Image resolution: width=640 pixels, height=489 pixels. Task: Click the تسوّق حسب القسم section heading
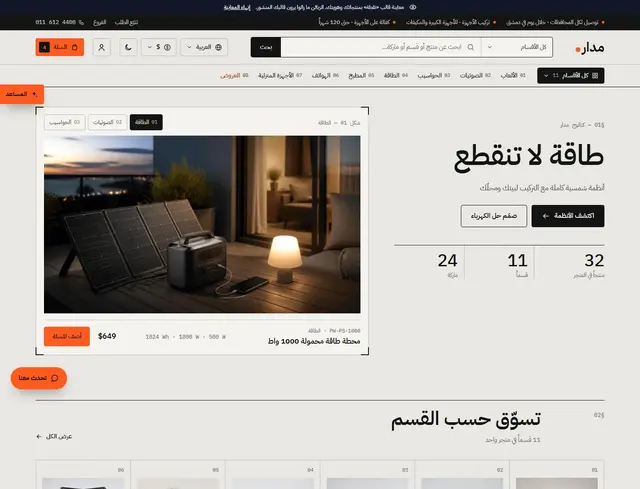click(x=466, y=420)
